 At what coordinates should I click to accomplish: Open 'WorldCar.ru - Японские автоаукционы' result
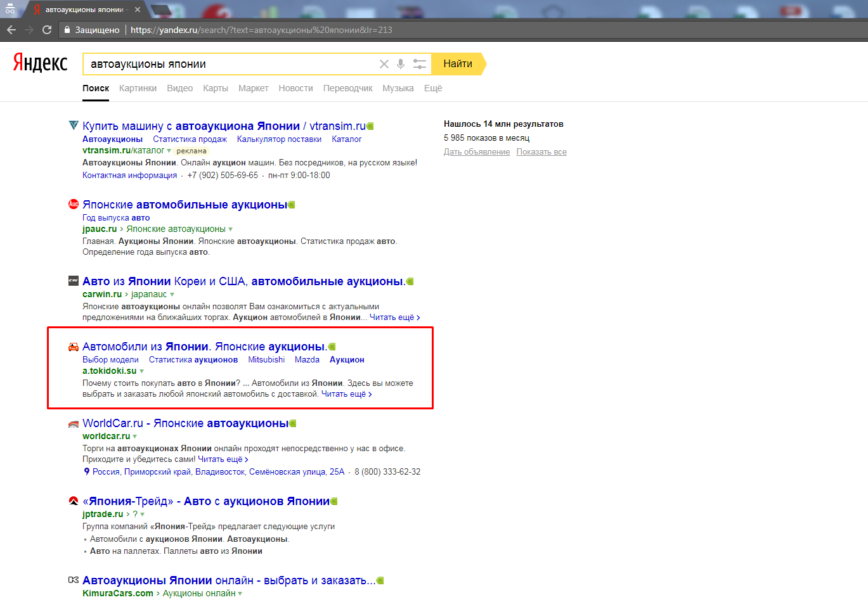pyautogui.click(x=185, y=423)
